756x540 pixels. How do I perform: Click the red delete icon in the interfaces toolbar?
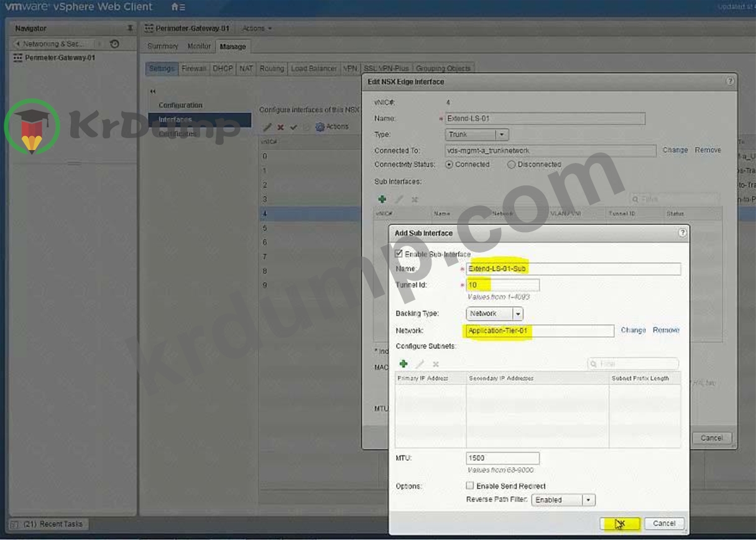point(280,127)
